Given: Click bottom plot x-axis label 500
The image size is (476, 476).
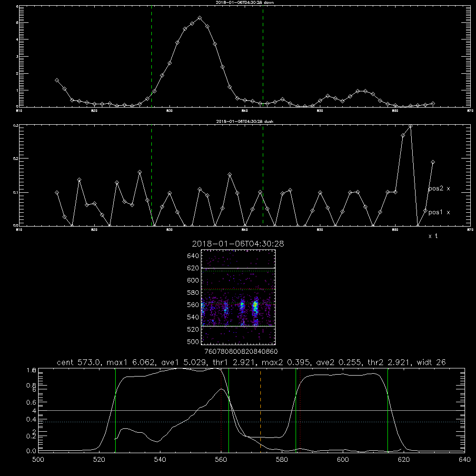Looking at the screenshot, I should pos(38,460).
